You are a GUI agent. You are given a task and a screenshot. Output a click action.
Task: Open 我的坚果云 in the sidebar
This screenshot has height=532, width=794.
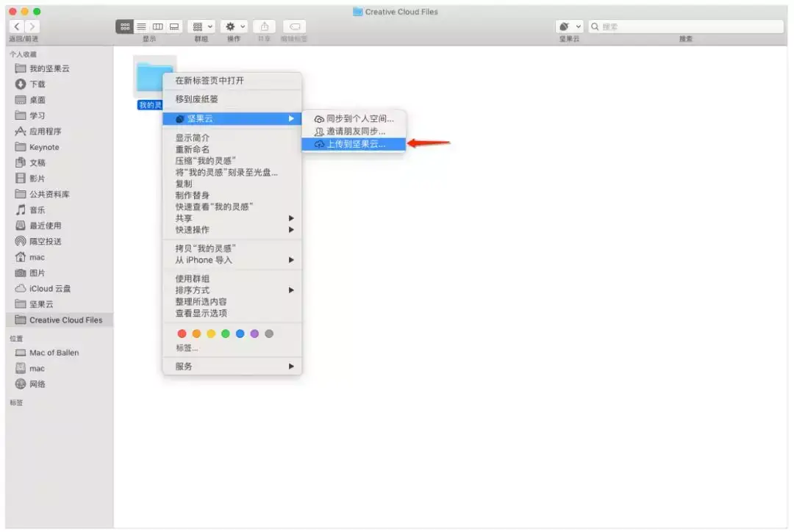point(60,68)
